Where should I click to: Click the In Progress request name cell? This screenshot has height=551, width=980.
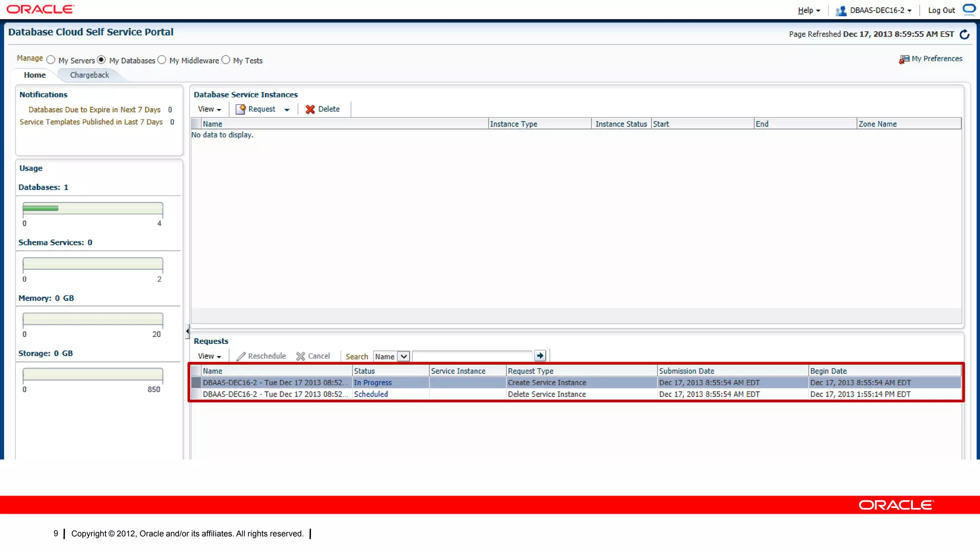[277, 383]
